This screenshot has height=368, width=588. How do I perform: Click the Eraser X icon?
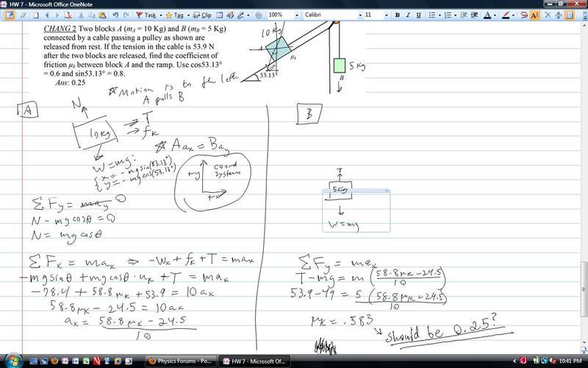coord(548,15)
